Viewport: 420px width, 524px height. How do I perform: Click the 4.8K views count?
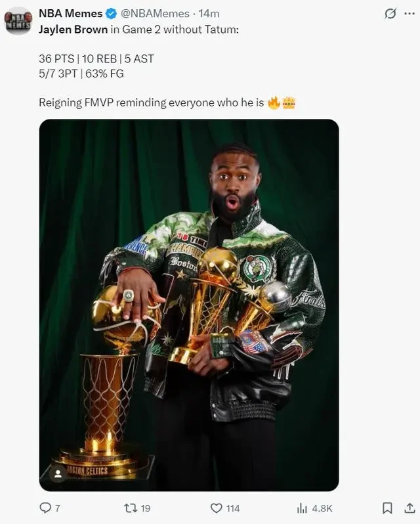322,508
